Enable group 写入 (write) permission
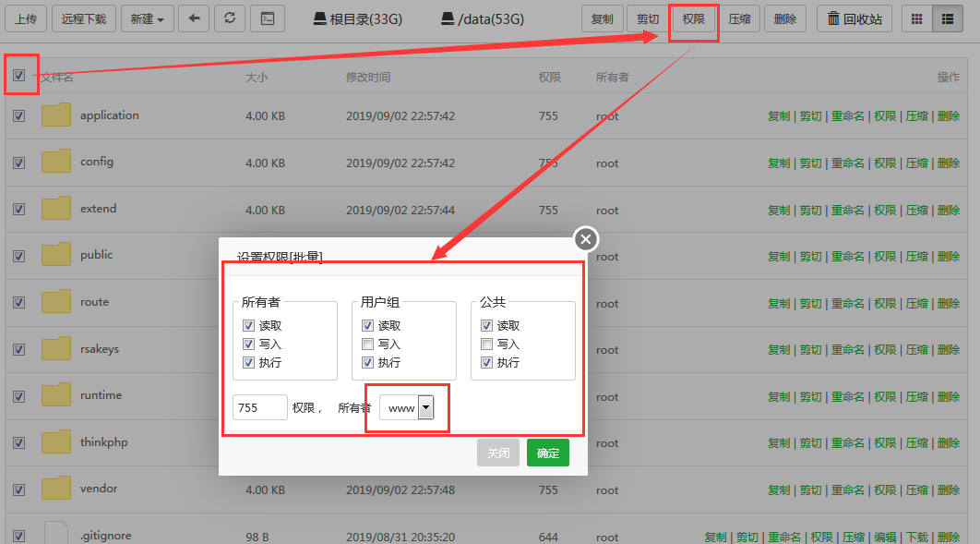 click(367, 344)
